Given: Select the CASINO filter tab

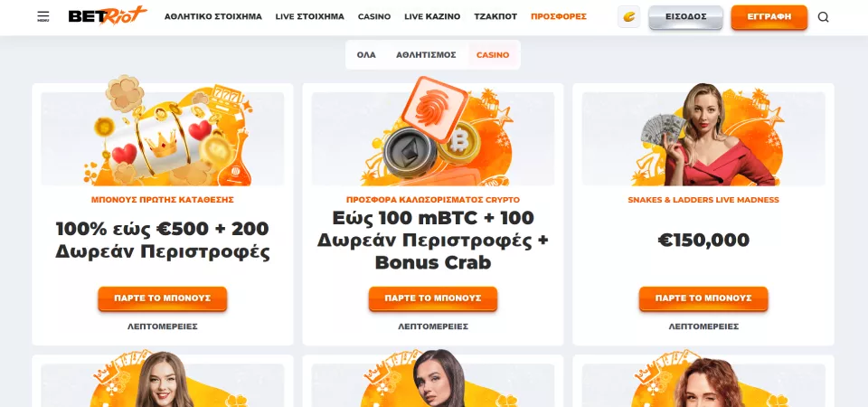Looking at the screenshot, I should [x=493, y=55].
